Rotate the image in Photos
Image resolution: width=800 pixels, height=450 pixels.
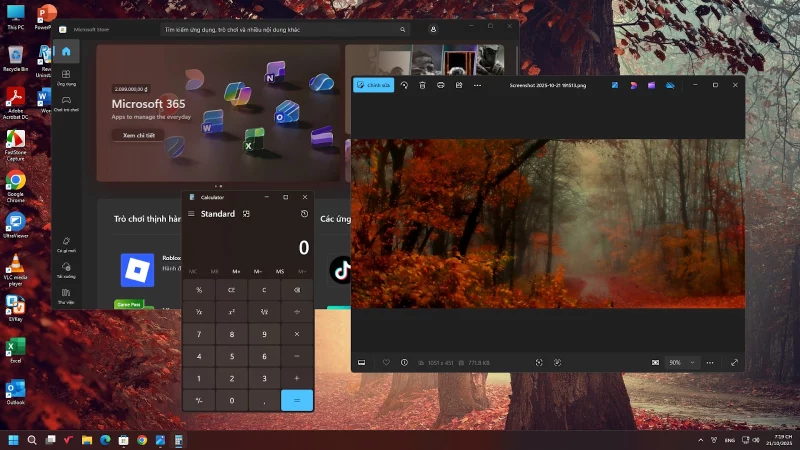404,86
